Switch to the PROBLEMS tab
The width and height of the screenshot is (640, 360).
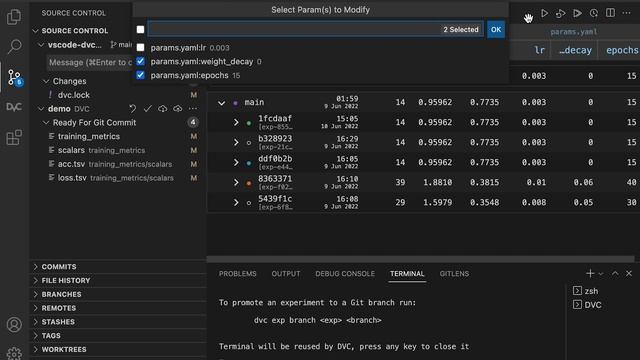tap(238, 273)
